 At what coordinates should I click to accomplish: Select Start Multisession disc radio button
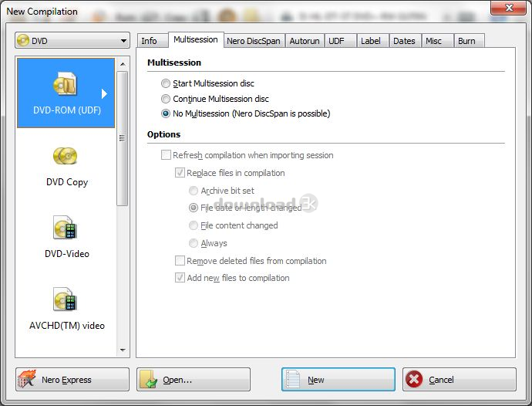coord(166,83)
